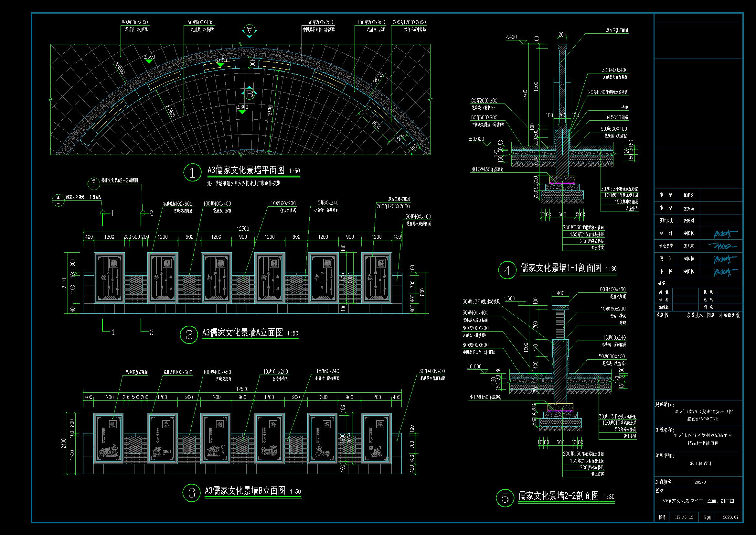Select the circled number 1 plan title bubble

192,172
